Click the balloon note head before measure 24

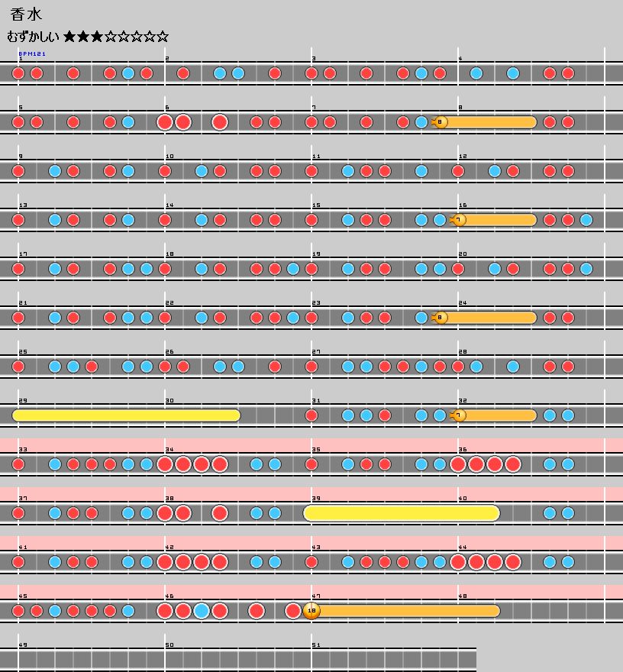coord(441,318)
